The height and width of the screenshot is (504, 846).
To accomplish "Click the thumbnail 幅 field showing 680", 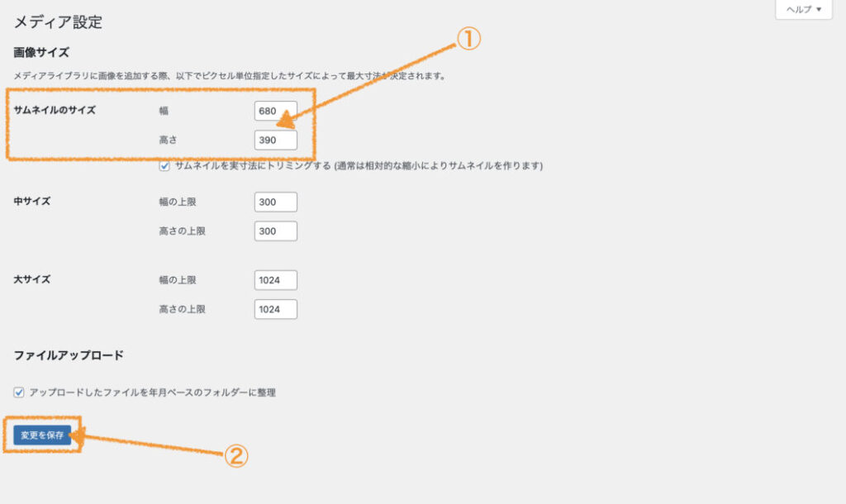I will coord(275,111).
